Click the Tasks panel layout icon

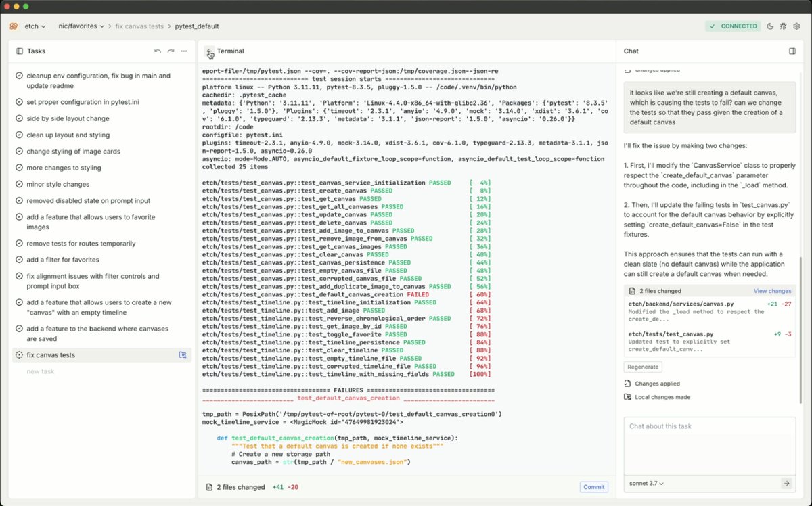(x=20, y=51)
